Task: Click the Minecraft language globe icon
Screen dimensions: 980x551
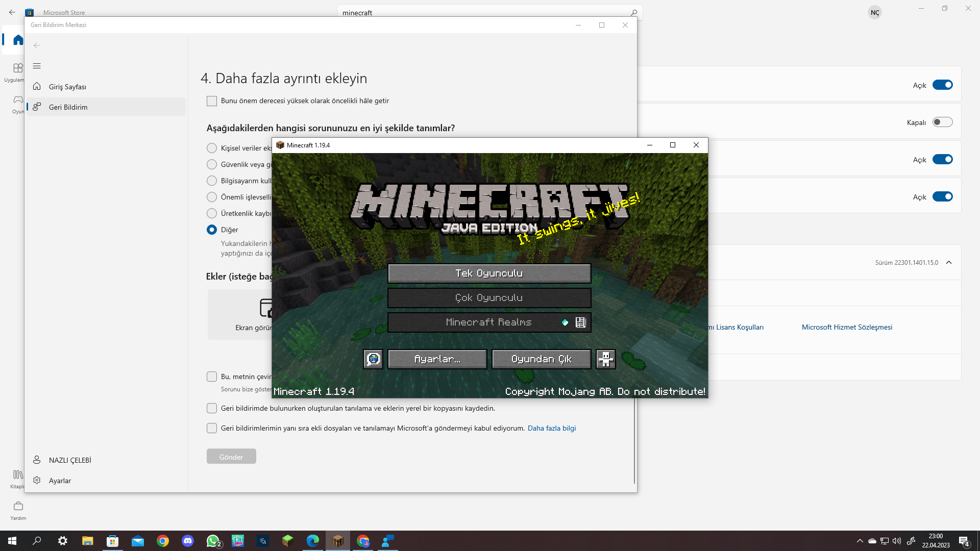Action: click(373, 359)
